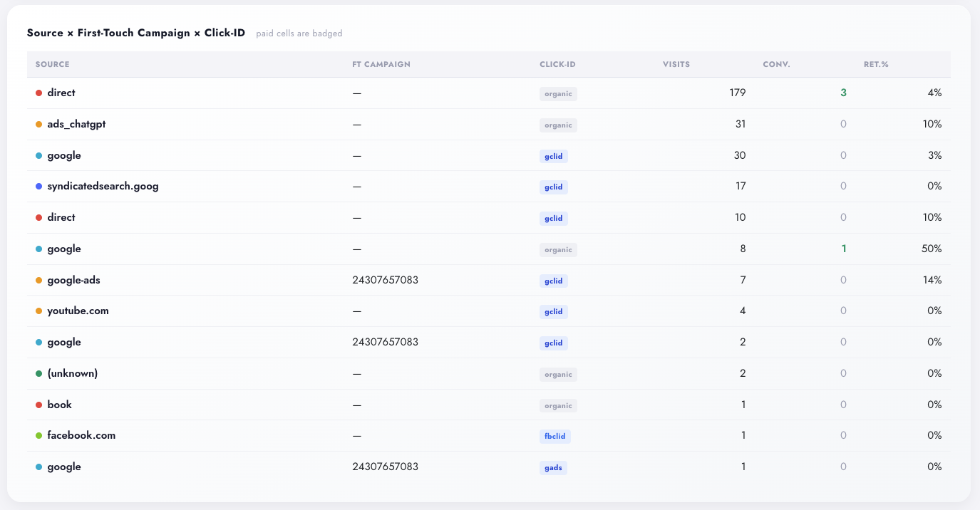Select the facebook.com source name
The width and height of the screenshot is (980, 510).
(x=81, y=435)
